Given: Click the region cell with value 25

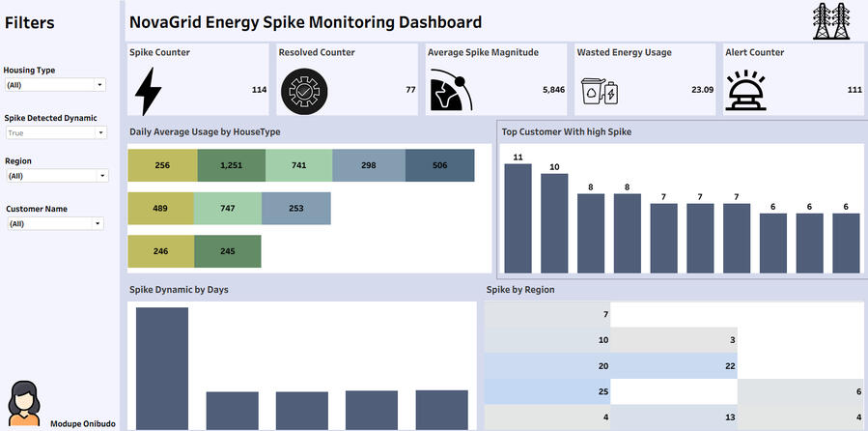Looking at the screenshot, I should pyautogui.click(x=547, y=390).
